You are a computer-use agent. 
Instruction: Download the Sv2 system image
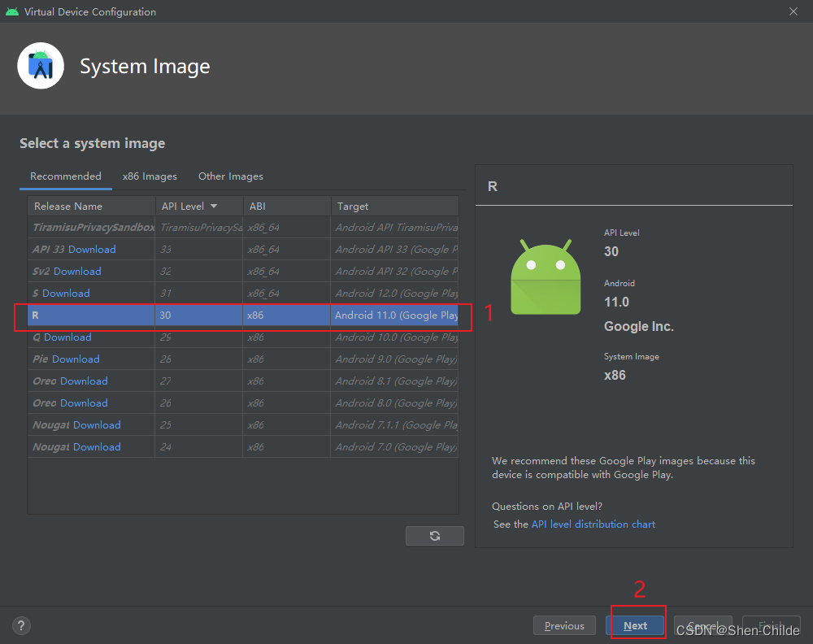[77, 272]
